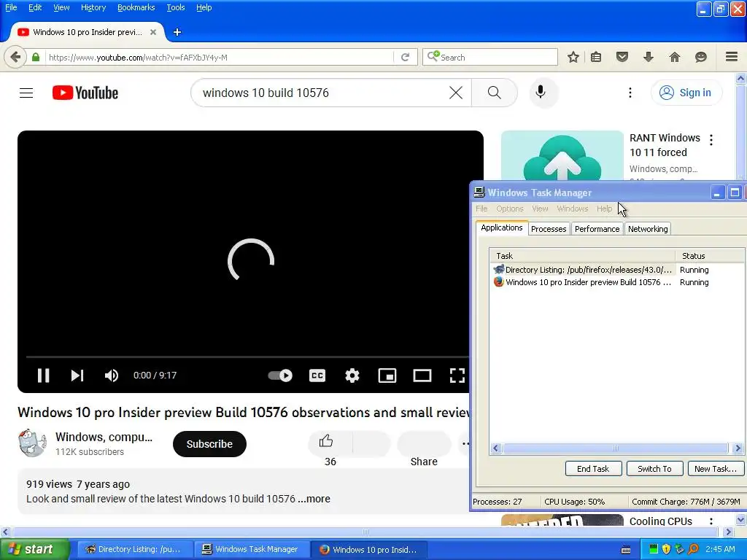Click Switch To in Task Manager
This screenshot has width=747, height=560.
(x=654, y=469)
